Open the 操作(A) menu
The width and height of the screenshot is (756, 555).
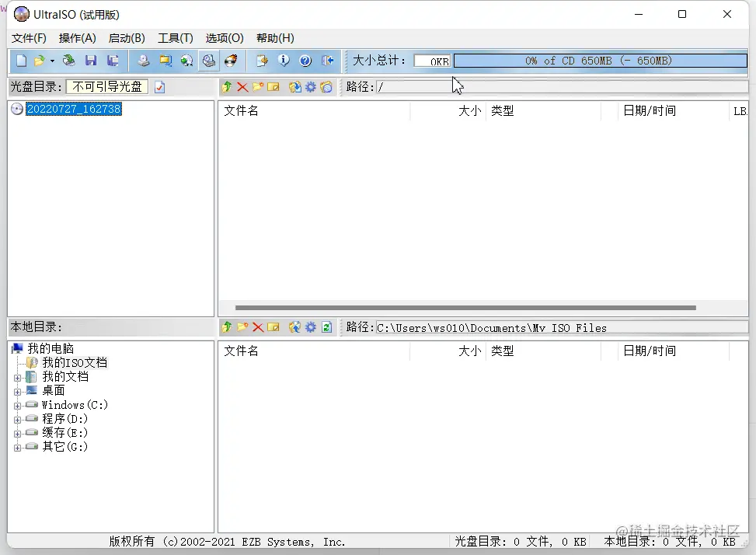click(x=77, y=38)
